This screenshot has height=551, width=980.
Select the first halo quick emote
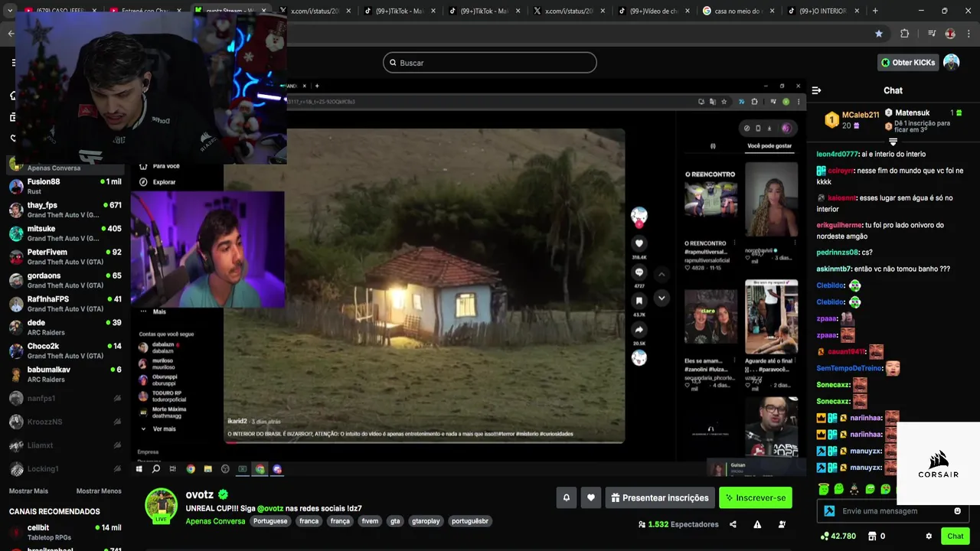(x=823, y=489)
